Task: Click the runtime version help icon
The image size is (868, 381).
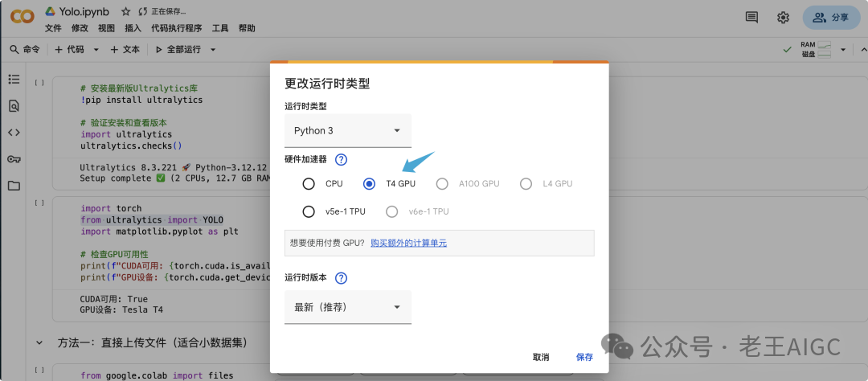Action: tap(341, 278)
